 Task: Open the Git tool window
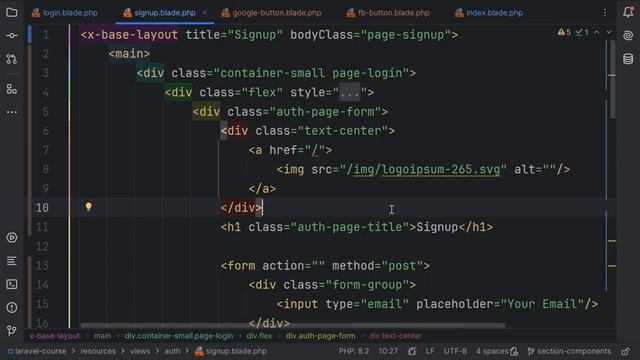[11, 330]
